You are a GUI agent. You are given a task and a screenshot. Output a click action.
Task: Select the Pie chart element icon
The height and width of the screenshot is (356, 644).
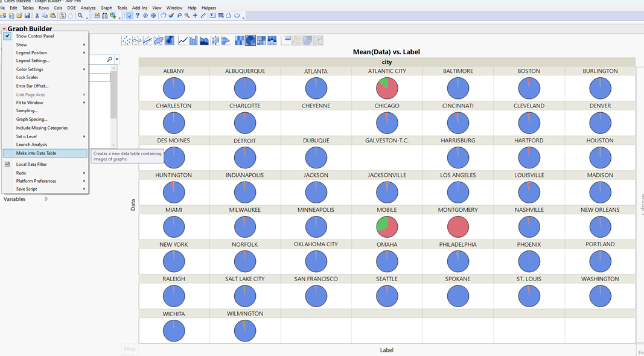(x=250, y=40)
